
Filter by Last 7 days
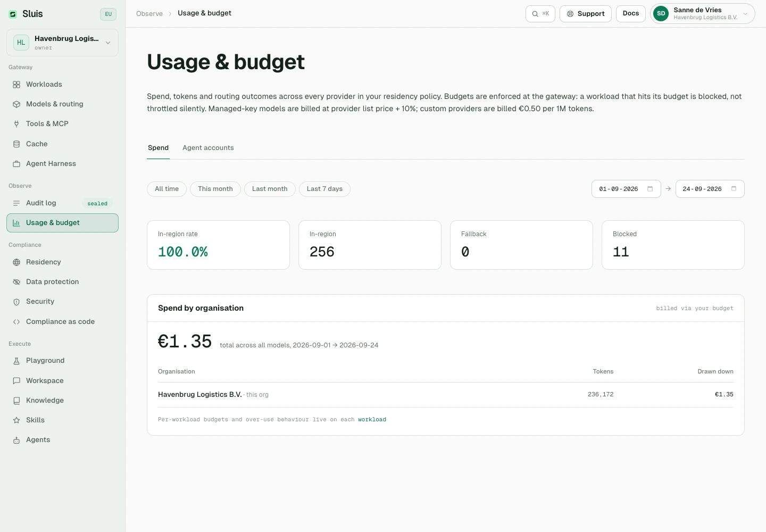[x=324, y=189]
